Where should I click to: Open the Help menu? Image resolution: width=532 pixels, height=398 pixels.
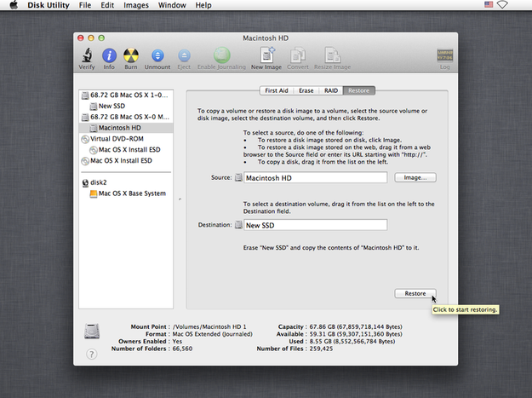click(x=203, y=5)
